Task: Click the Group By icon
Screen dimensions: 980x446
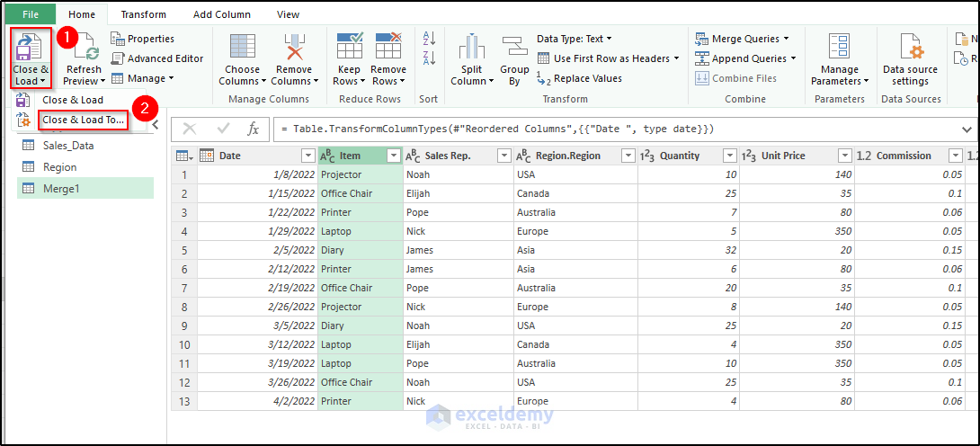Action: tap(514, 46)
